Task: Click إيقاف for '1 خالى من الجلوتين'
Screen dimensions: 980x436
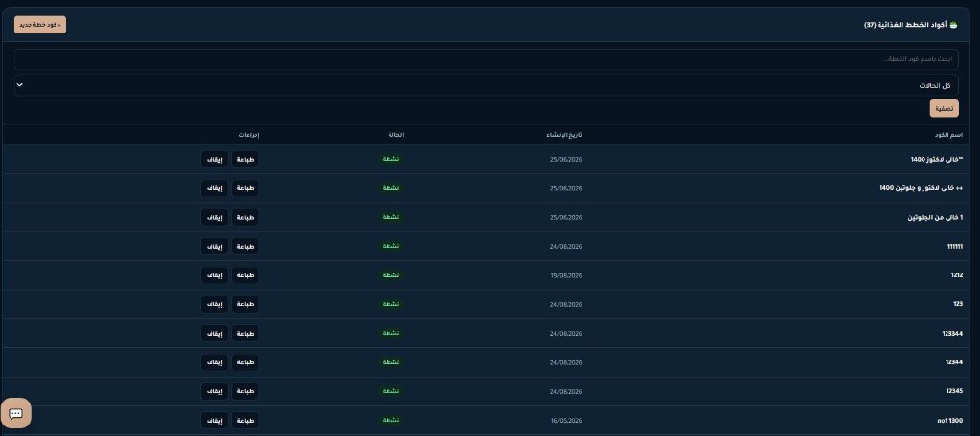Action: [214, 217]
